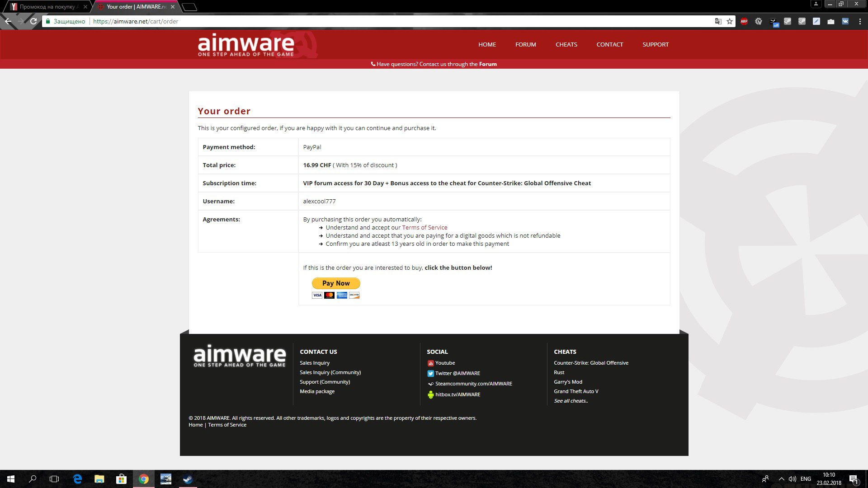Click the username value alexcool777

click(x=319, y=202)
